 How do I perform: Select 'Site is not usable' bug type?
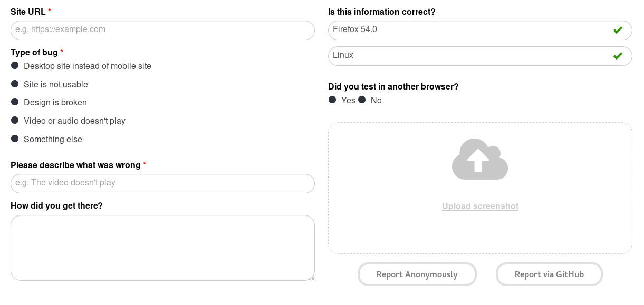(15, 84)
